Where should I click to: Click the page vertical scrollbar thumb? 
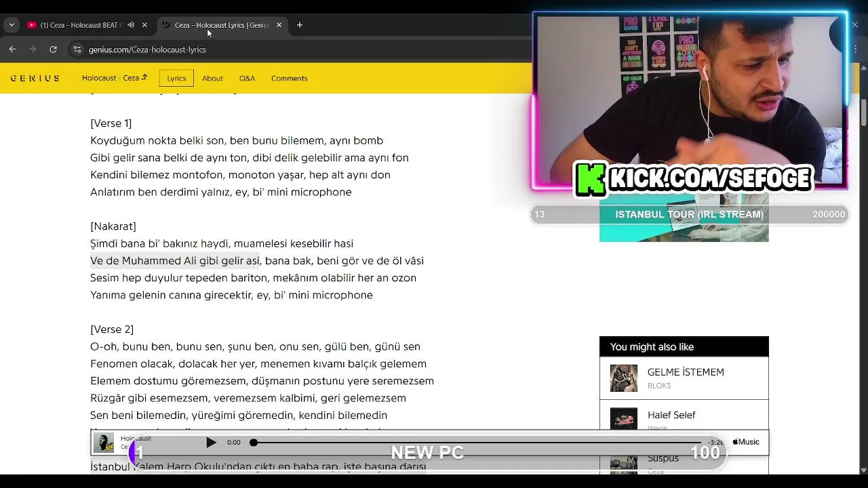click(x=863, y=112)
